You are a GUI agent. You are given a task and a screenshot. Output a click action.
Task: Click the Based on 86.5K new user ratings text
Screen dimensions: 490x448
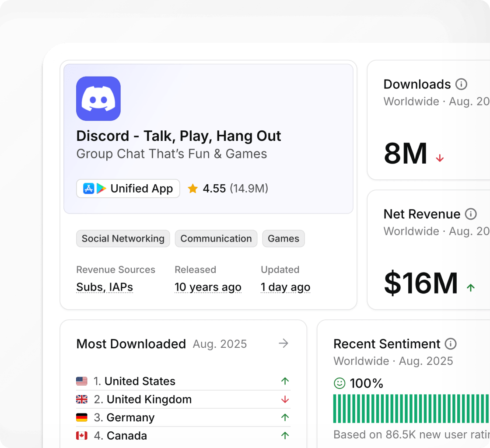coord(412,434)
